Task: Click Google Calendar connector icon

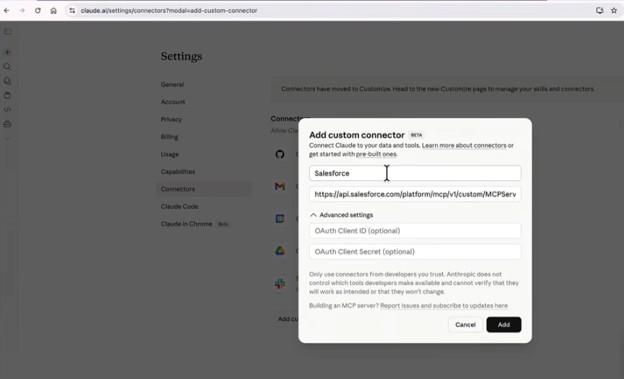Action: pyautogui.click(x=280, y=219)
